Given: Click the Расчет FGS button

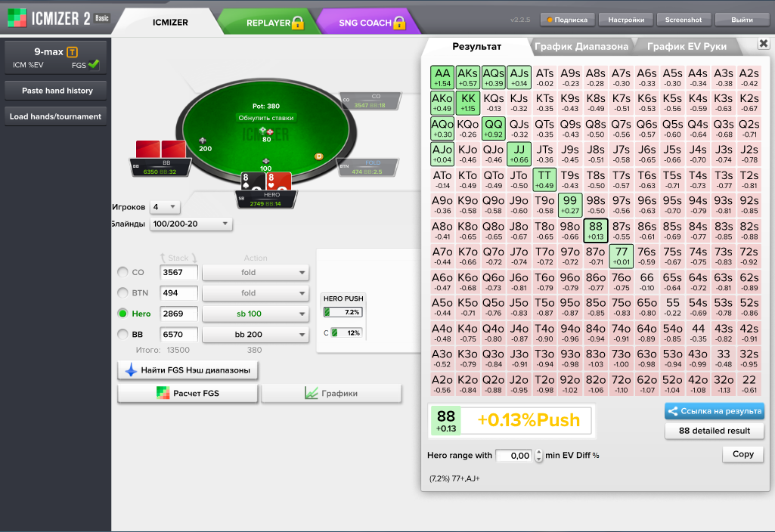Looking at the screenshot, I should [x=188, y=393].
